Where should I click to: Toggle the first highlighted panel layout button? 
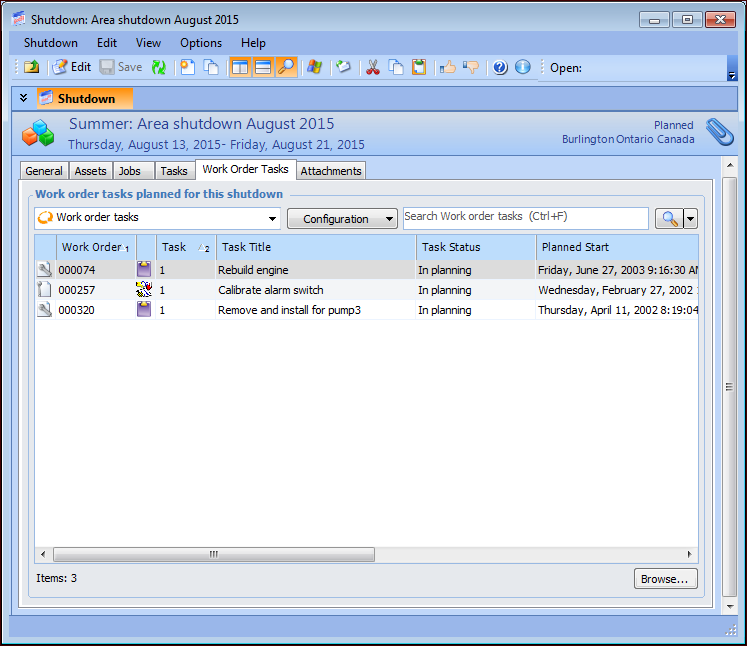[240, 67]
